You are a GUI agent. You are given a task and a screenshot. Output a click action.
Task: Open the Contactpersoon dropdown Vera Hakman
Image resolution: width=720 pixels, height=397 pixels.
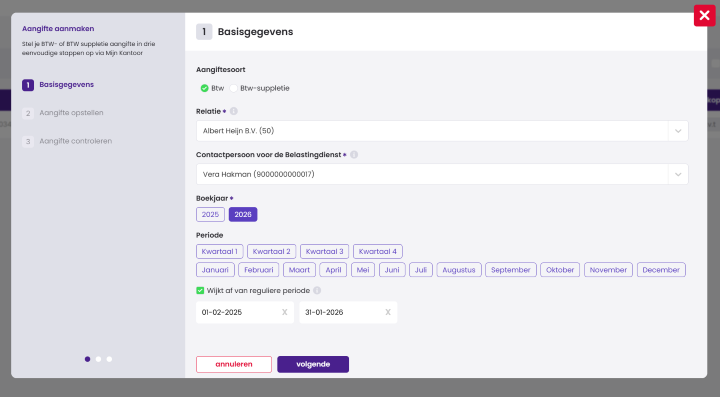click(442, 174)
